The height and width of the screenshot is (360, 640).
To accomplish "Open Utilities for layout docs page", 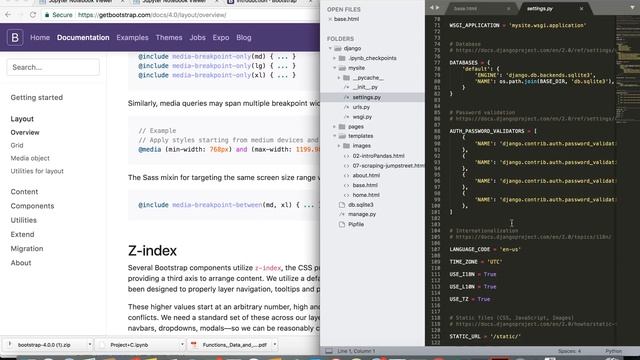I will point(37,171).
